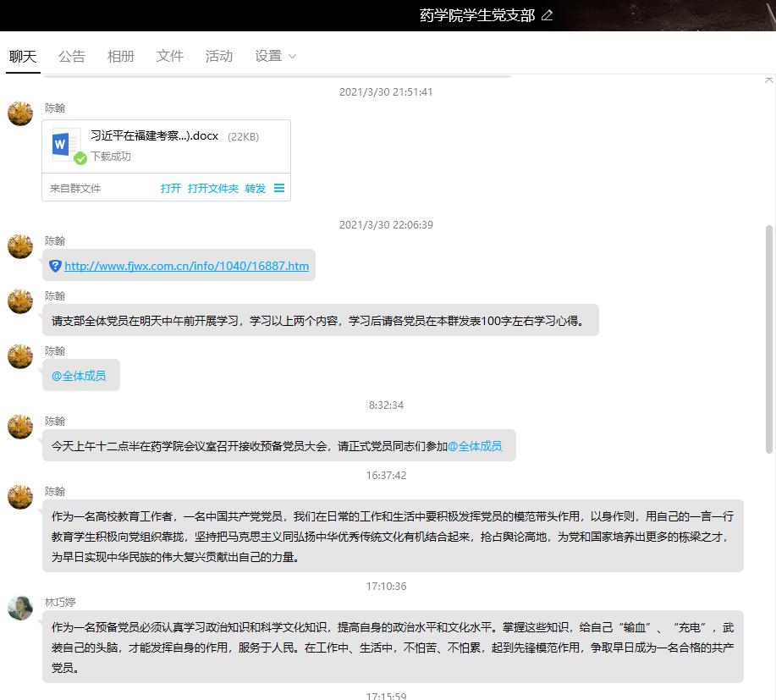Open the 相册 tab
Screen dimensions: 776x700
click(x=121, y=56)
